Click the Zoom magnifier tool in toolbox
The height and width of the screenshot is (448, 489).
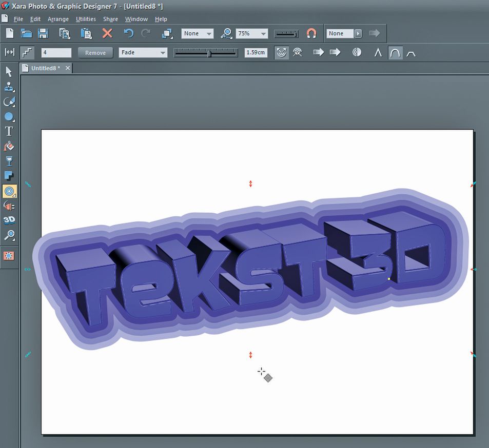(x=9, y=235)
